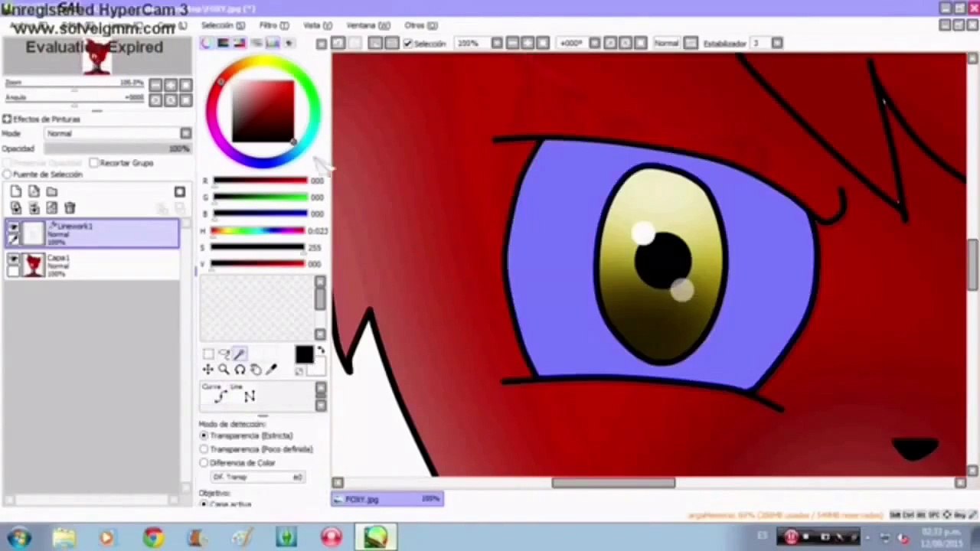This screenshot has height=551, width=980.
Task: Open the Otros menu
Action: point(421,26)
